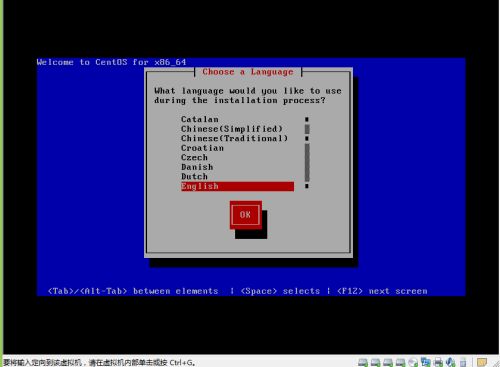
Task: Click the 'Choose a Language' dialog title
Action: pyautogui.click(x=248, y=72)
